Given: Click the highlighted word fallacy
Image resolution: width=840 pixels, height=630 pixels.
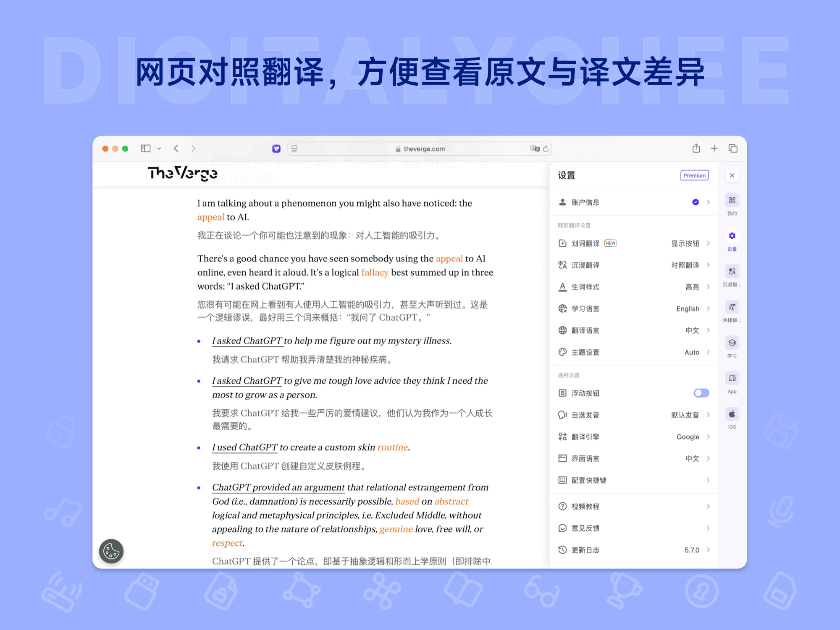Looking at the screenshot, I should pyautogui.click(x=375, y=272).
